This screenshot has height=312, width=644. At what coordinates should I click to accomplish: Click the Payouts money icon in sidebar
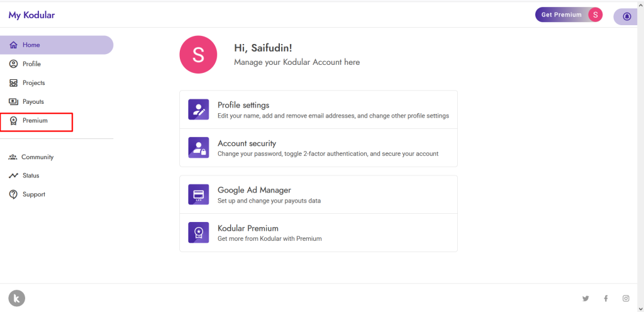[x=14, y=101]
